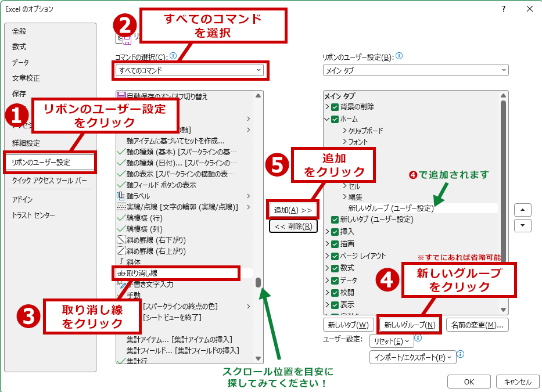Open クイック アクセス ツール バー category
The width and height of the screenshot is (542, 392).
point(49,181)
